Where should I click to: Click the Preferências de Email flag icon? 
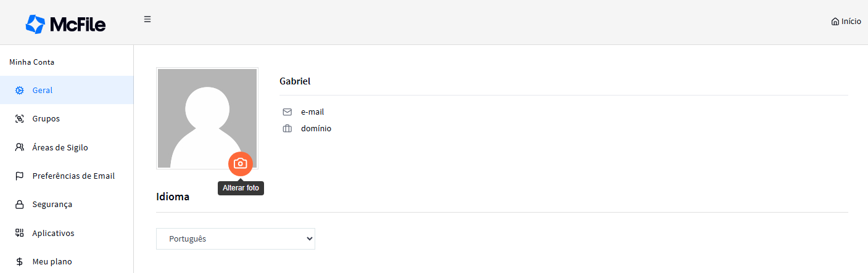coord(19,176)
